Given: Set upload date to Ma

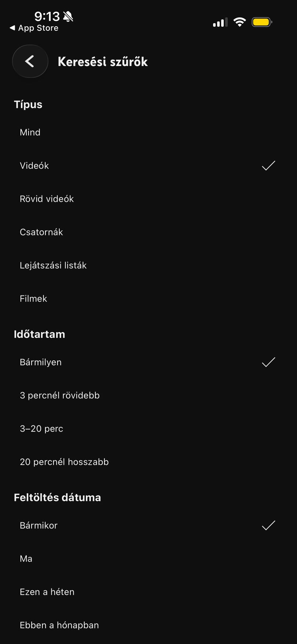Looking at the screenshot, I should 148,559.
